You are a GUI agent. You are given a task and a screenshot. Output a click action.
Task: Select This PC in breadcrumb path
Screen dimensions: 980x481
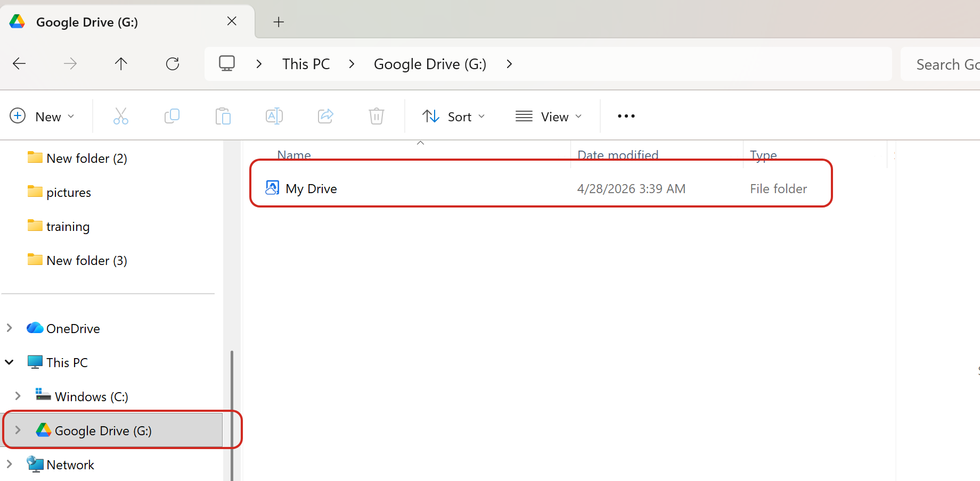coord(306,64)
